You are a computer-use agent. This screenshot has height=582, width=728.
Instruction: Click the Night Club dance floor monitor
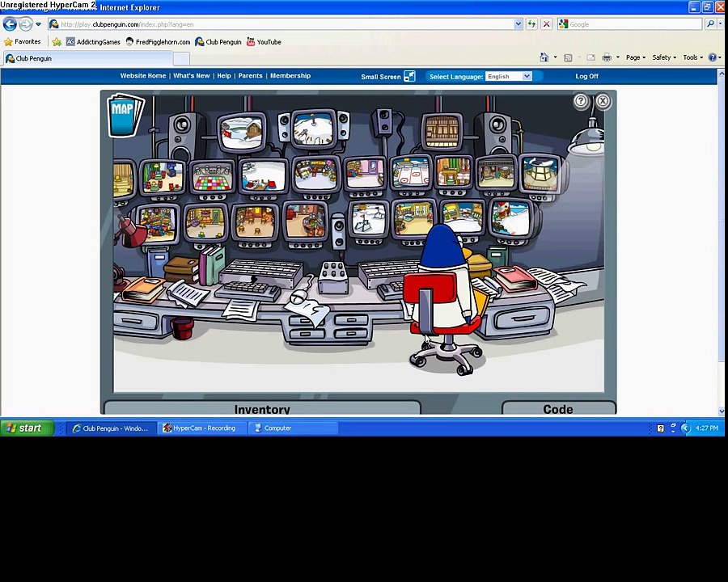click(x=212, y=177)
